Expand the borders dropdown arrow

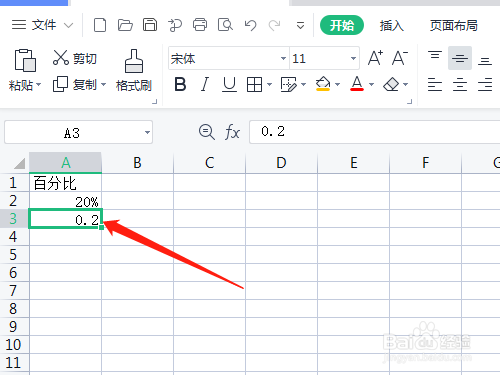(x=269, y=85)
